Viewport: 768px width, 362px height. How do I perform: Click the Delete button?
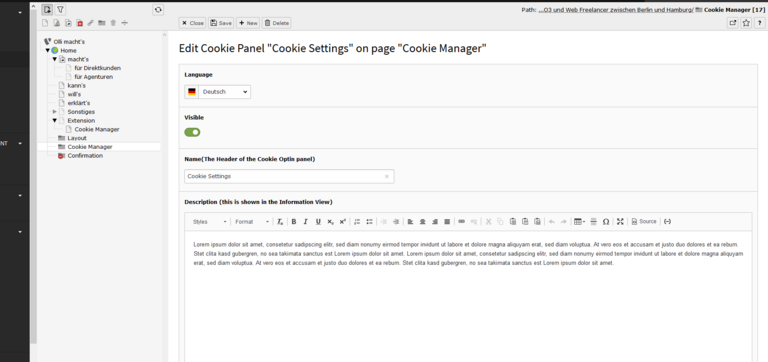coord(277,23)
